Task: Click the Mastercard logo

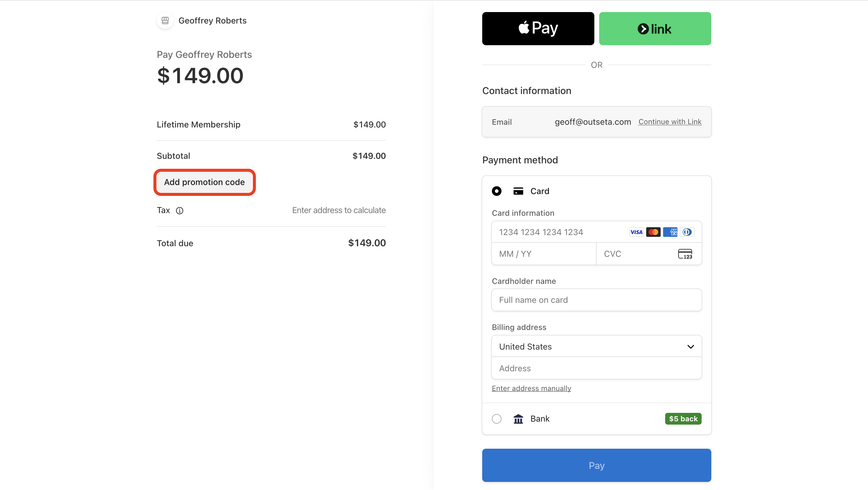Action: coord(653,232)
